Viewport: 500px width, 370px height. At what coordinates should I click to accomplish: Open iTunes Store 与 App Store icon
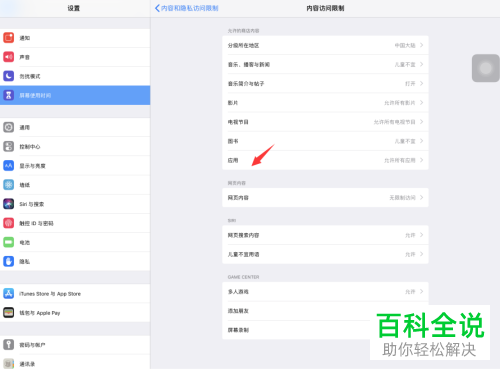(x=9, y=294)
